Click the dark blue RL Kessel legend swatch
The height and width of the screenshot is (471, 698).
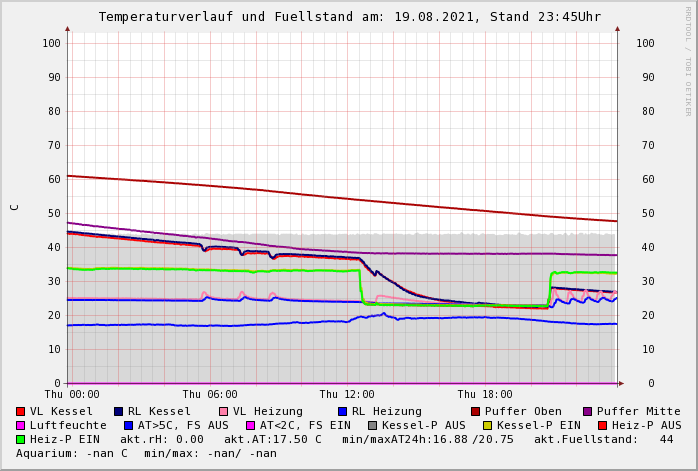pyautogui.click(x=119, y=411)
